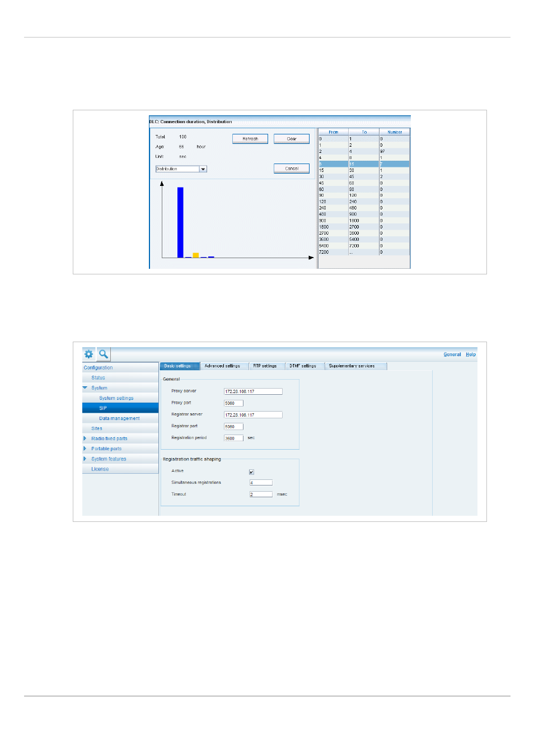
Task: Click the Cancel button
Action: point(292,169)
